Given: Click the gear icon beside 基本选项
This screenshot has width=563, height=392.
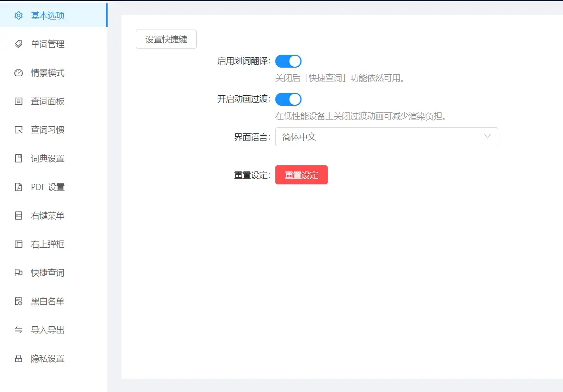Looking at the screenshot, I should click(x=18, y=15).
